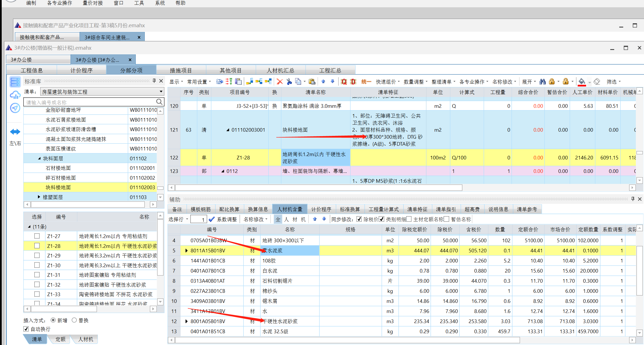This screenshot has width=644, height=345.
Task: Click the search magnifier in 清单 search box
Action: [159, 102]
